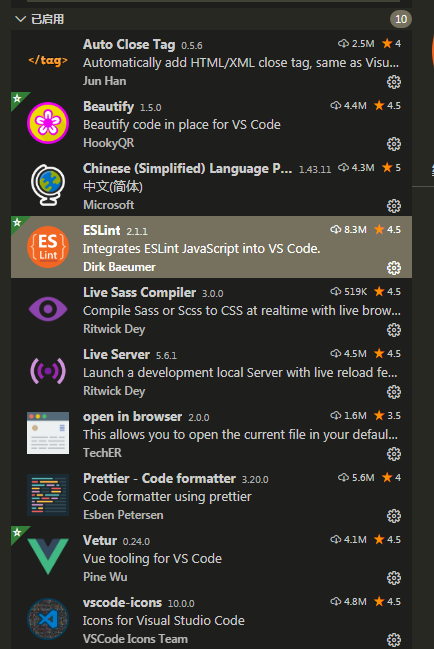Click the ESLint orange logo icon
Viewport: 434px width, 649px height.
[x=48, y=247]
